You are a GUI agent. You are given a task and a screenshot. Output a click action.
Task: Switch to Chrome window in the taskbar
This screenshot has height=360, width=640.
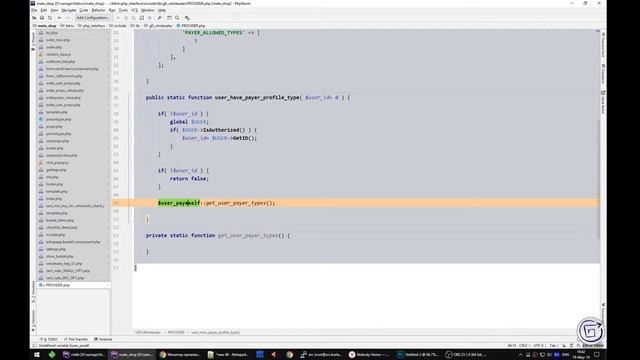180,355
